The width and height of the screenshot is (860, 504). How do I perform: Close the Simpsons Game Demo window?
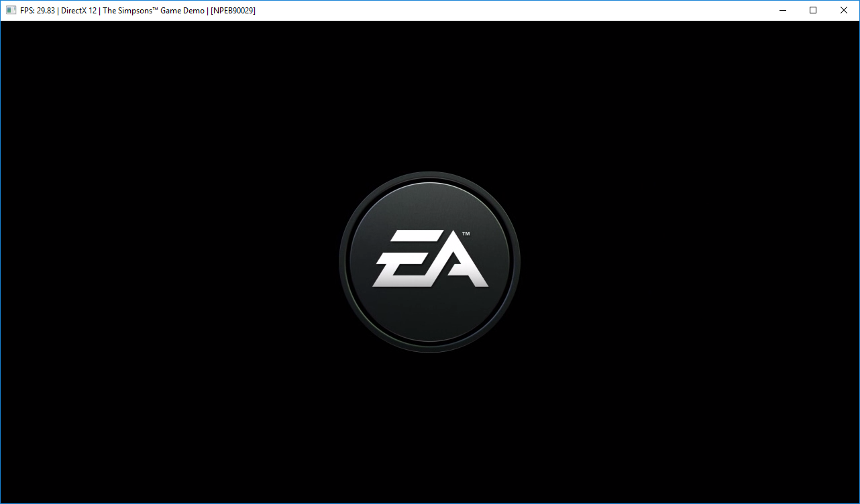coord(844,11)
